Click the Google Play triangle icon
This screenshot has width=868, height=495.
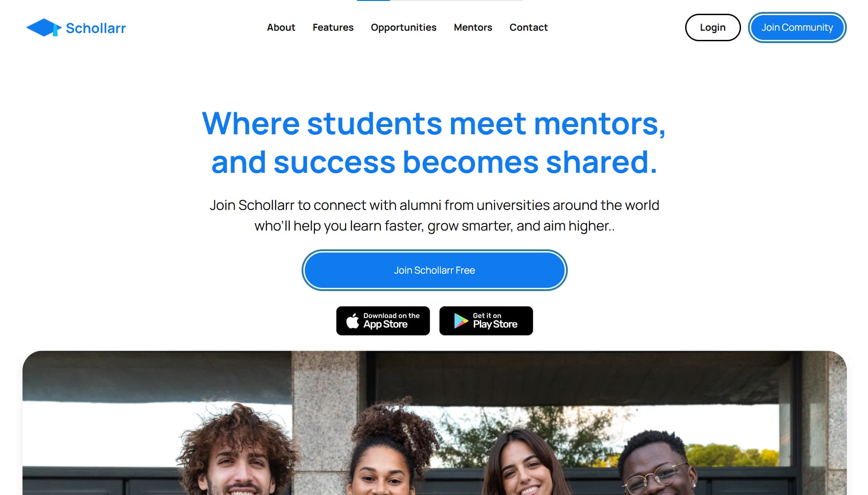click(x=461, y=321)
